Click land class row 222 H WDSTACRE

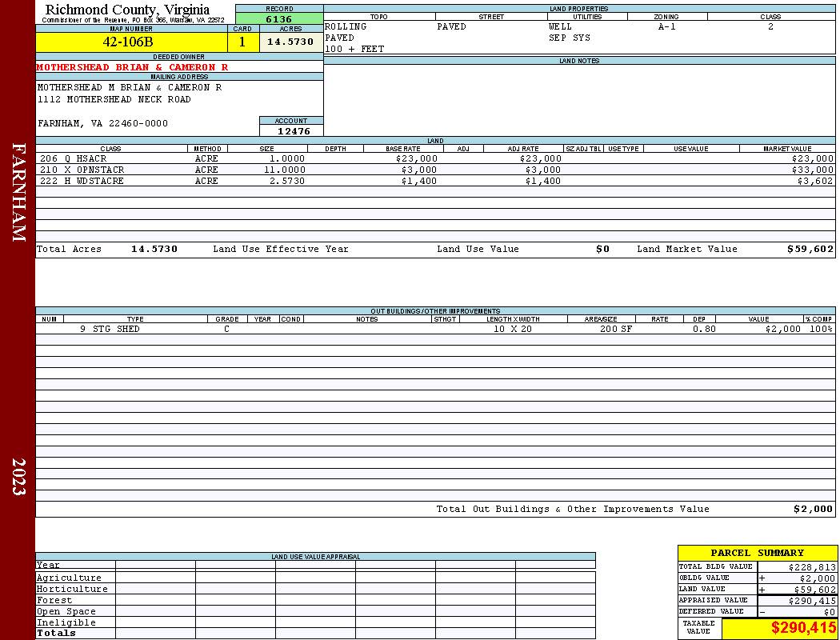coord(82,181)
